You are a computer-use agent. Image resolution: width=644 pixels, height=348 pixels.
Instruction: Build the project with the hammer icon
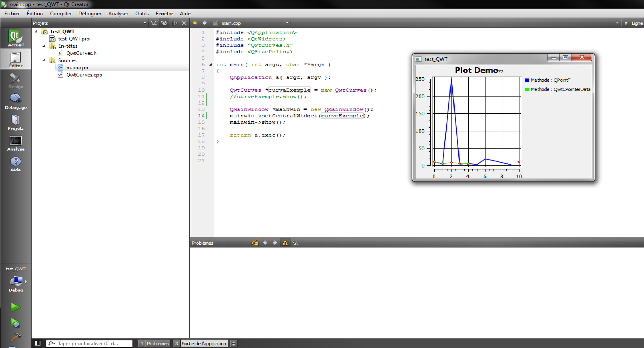click(x=15, y=337)
